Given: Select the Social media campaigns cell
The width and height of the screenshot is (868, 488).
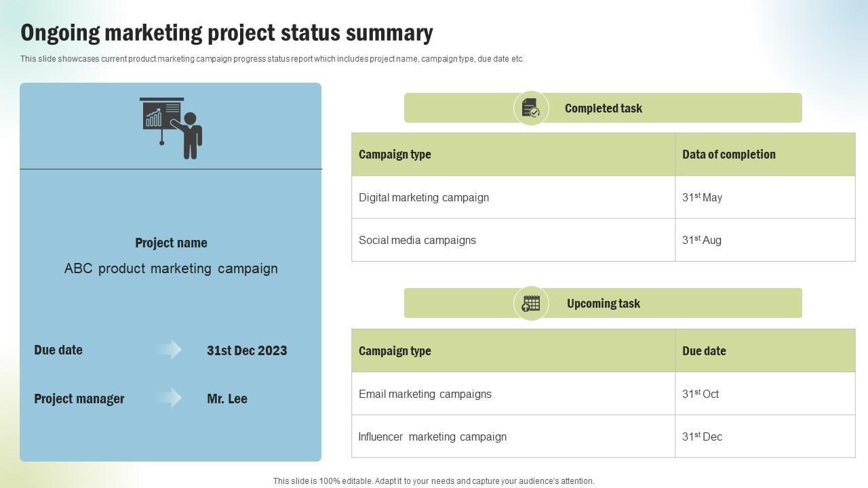Looking at the screenshot, I should coord(417,241).
